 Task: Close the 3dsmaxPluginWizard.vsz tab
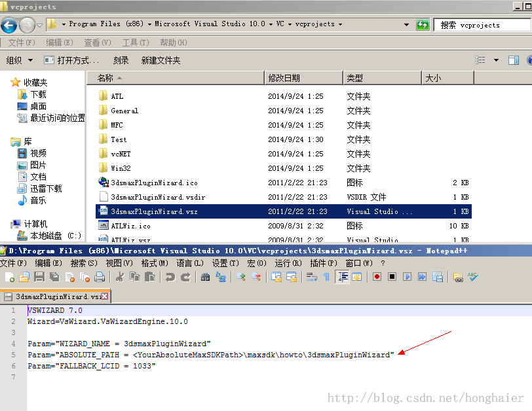coord(105,296)
